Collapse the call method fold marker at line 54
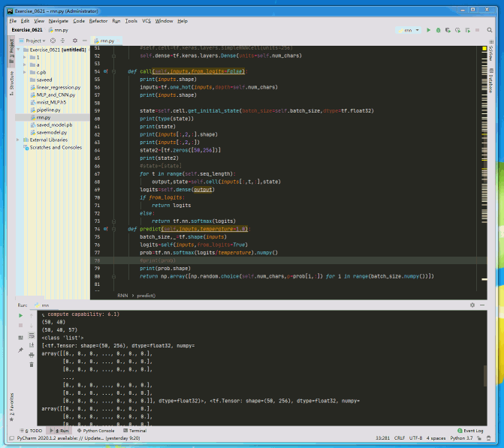The height and width of the screenshot is (448, 504). tap(113, 71)
